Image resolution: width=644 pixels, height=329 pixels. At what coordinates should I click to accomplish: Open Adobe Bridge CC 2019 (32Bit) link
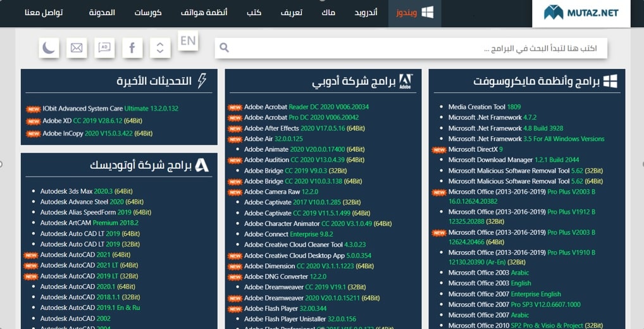tap(295, 170)
